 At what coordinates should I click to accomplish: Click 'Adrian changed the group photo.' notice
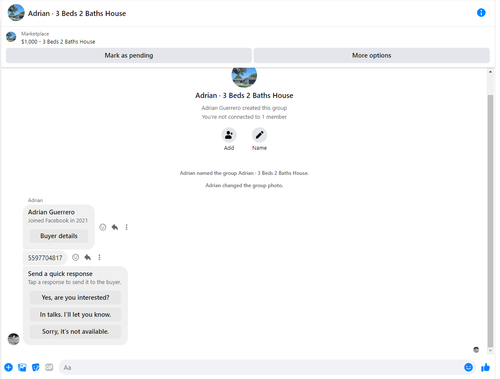click(244, 185)
